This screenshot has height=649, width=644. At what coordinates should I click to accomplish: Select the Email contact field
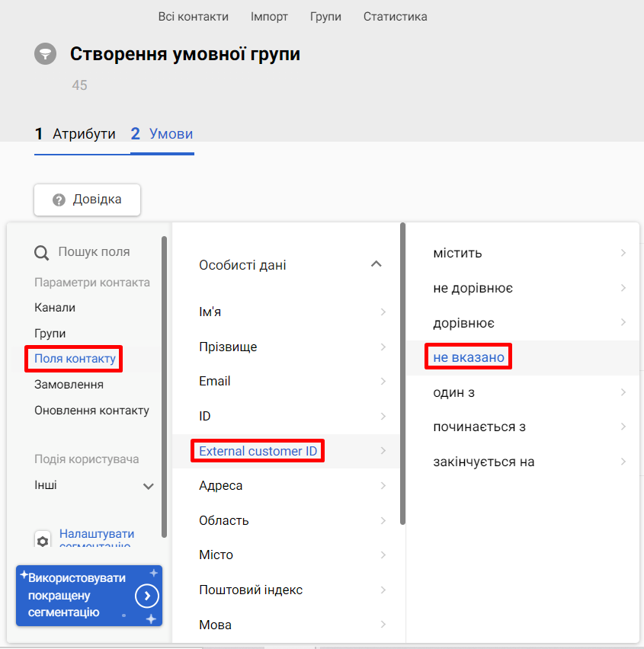[215, 381]
